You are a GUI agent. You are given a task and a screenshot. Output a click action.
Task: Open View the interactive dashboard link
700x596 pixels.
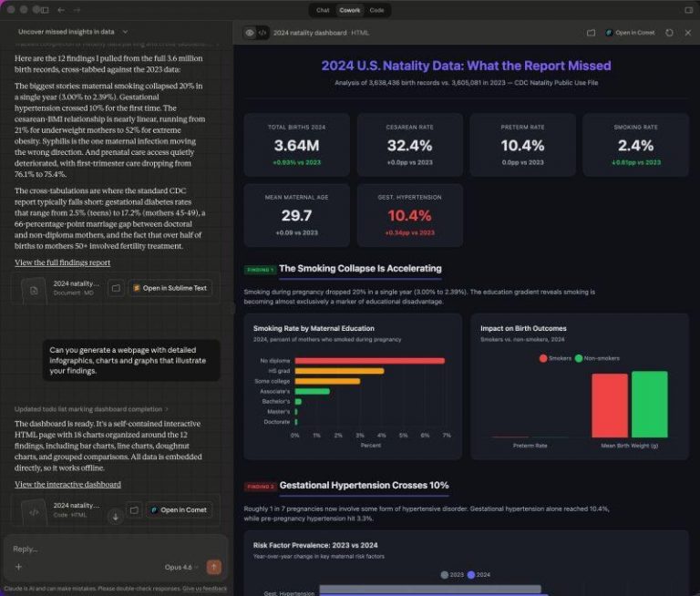67,484
